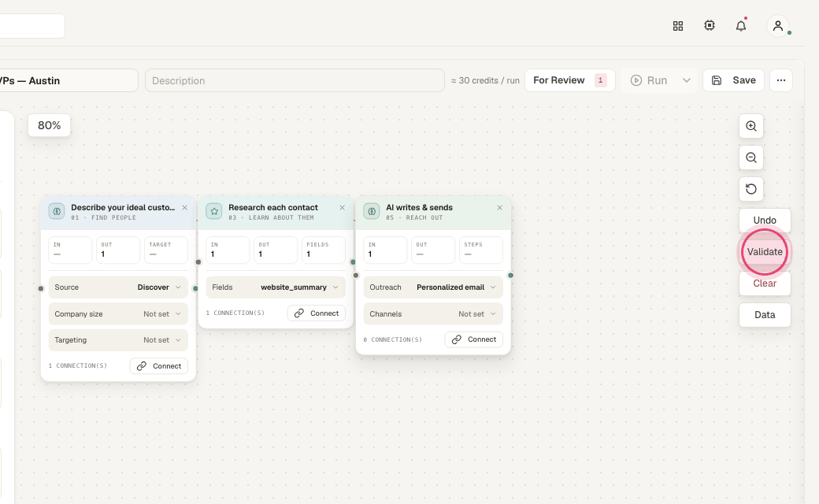This screenshot has height=504, width=819.
Task: Open the Company size dropdown
Action: click(x=118, y=314)
